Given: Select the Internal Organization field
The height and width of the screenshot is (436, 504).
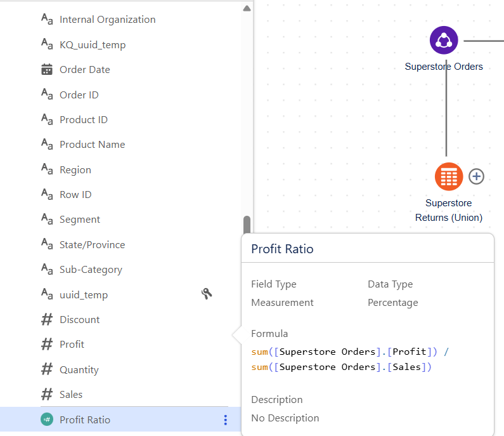Looking at the screenshot, I should point(107,20).
